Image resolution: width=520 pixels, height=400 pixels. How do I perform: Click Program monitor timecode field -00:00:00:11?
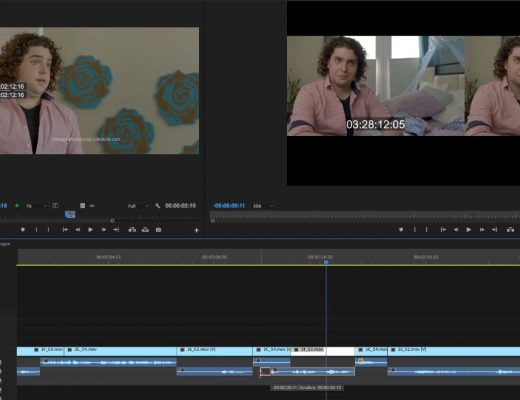point(229,206)
